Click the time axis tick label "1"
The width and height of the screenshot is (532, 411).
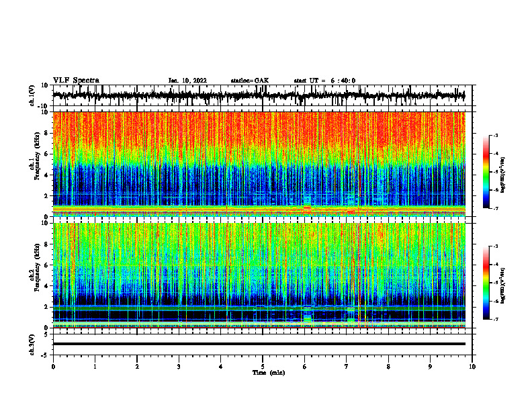[95, 367]
